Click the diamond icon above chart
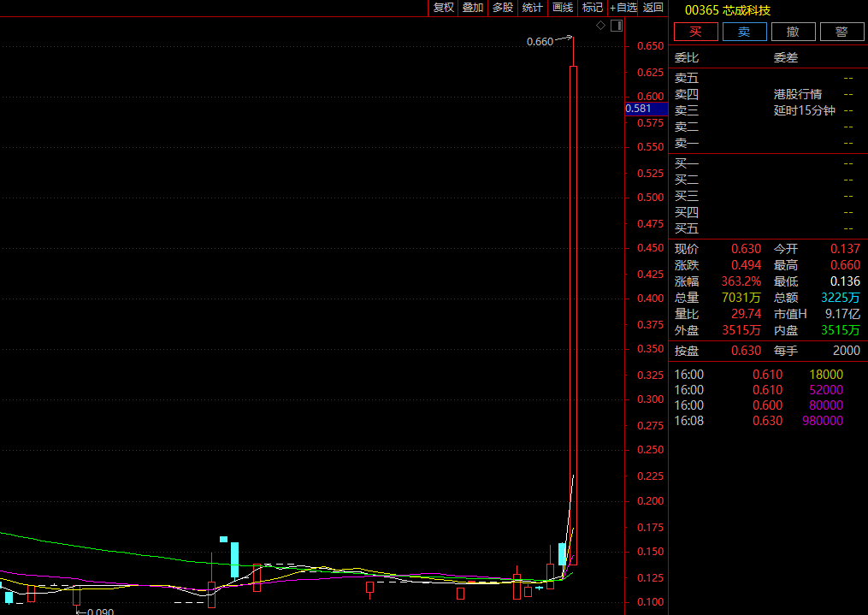This screenshot has height=615, width=868. [x=600, y=26]
